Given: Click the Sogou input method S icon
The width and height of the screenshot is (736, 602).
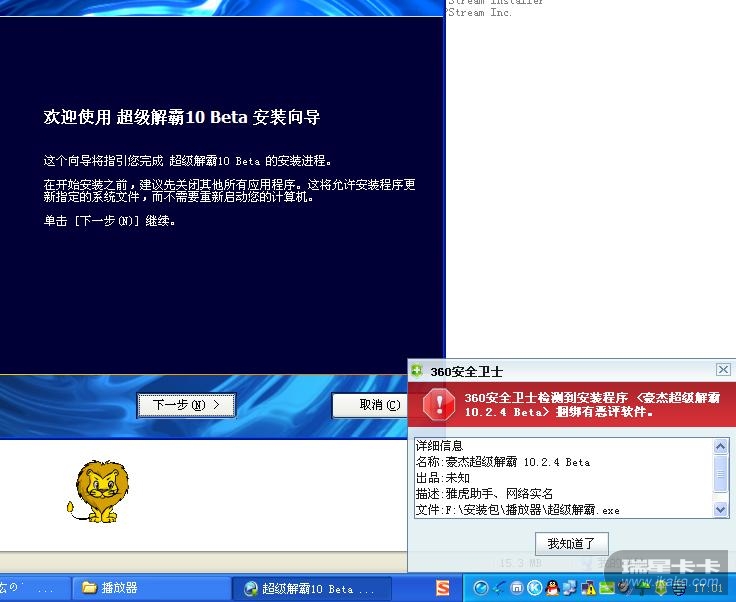Looking at the screenshot, I should (x=443, y=587).
